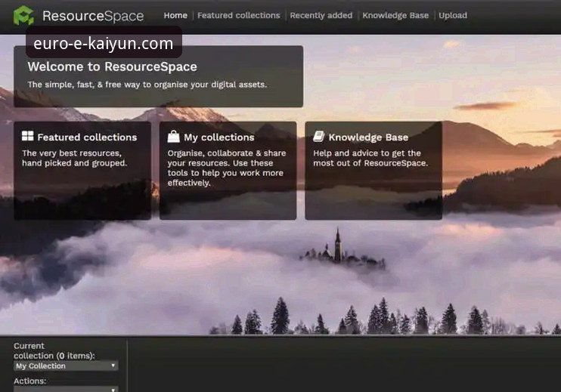The image size is (561, 392).
Task: Click the Featured collections grid icon
Action: pyautogui.click(x=27, y=136)
